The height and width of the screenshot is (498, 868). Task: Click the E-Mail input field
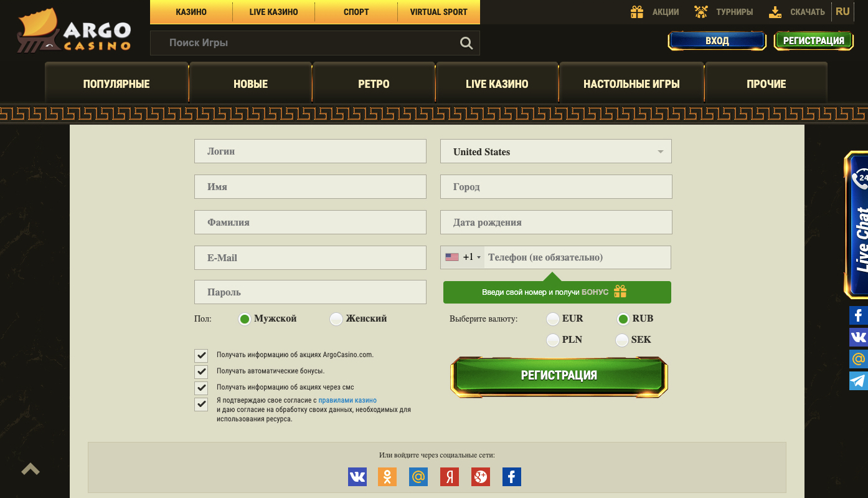[x=310, y=257]
